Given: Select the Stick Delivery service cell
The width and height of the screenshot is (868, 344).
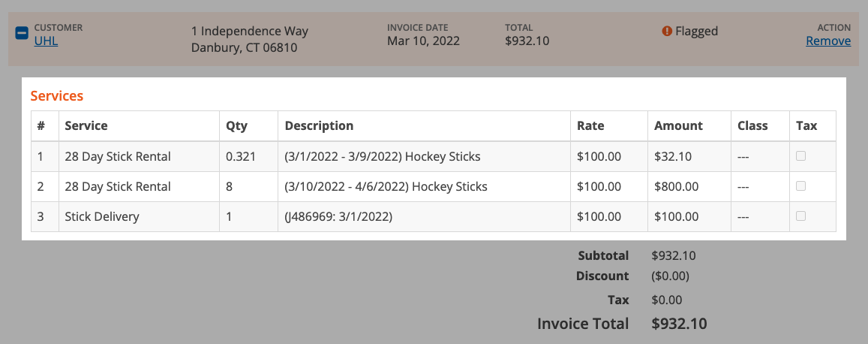Looking at the screenshot, I should coord(102,217).
